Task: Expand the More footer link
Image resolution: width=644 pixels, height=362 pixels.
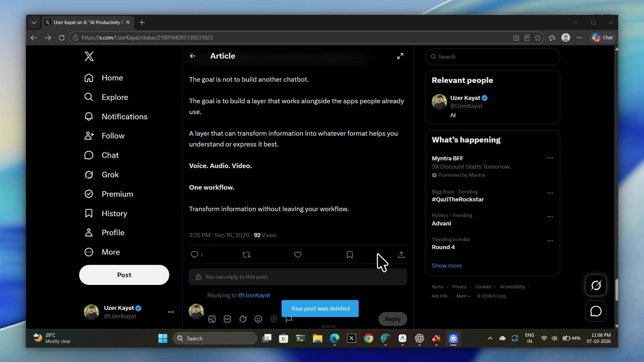Action: point(464,296)
